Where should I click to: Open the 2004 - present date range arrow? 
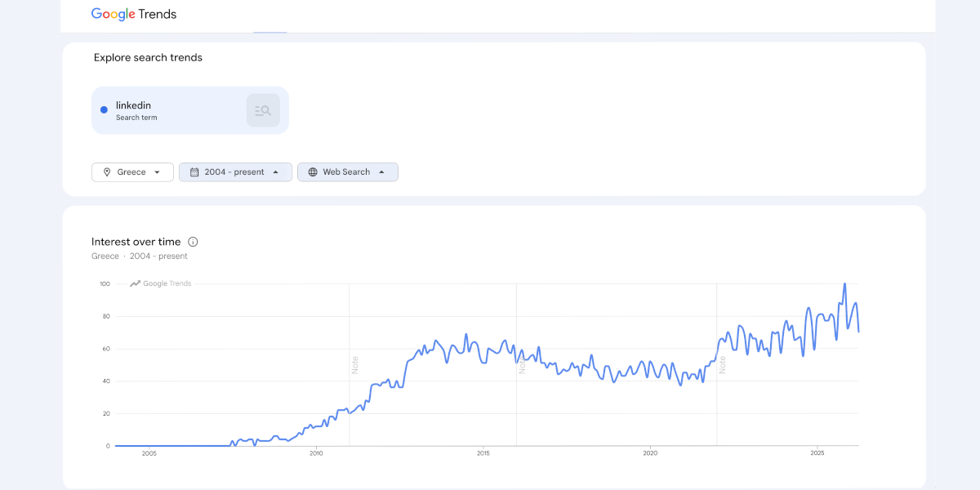tap(275, 172)
